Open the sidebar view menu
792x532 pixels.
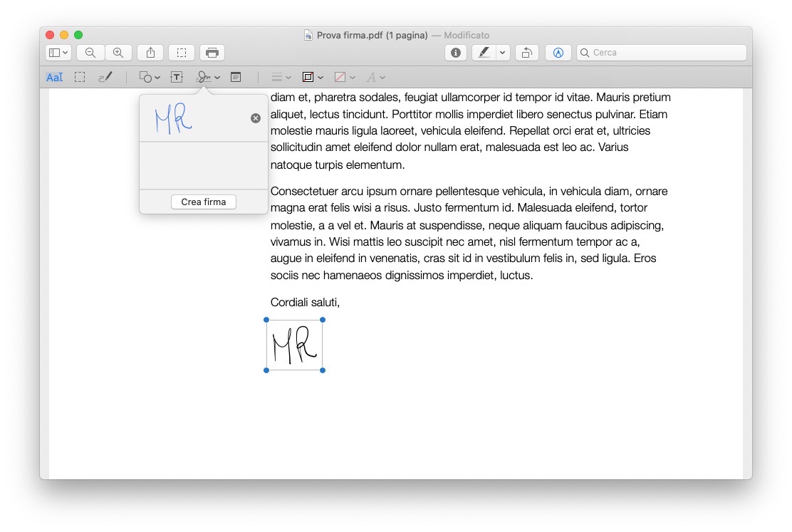point(58,53)
